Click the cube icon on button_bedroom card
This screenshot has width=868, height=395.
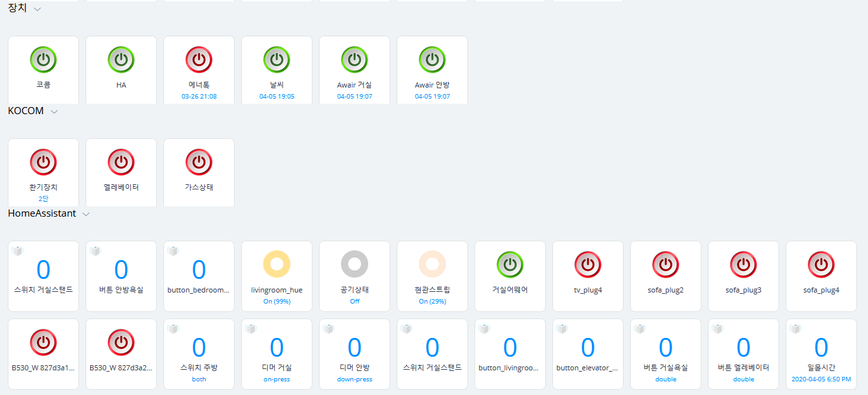pos(173,251)
